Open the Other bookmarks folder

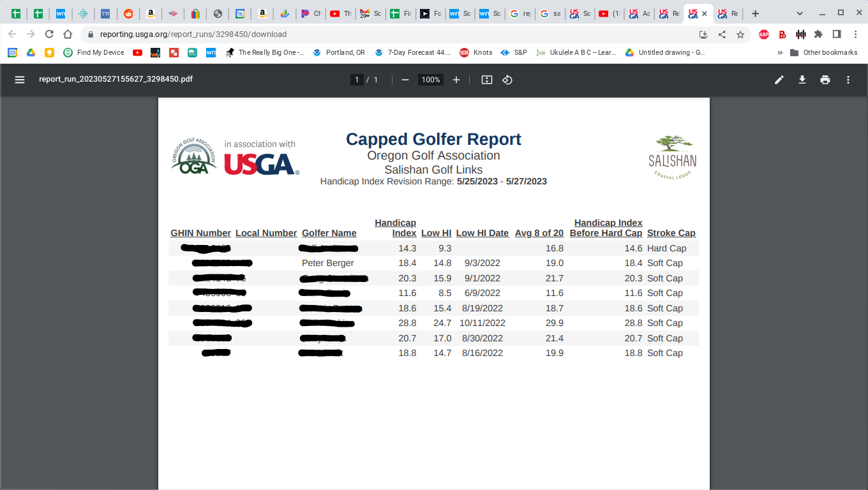pos(824,53)
